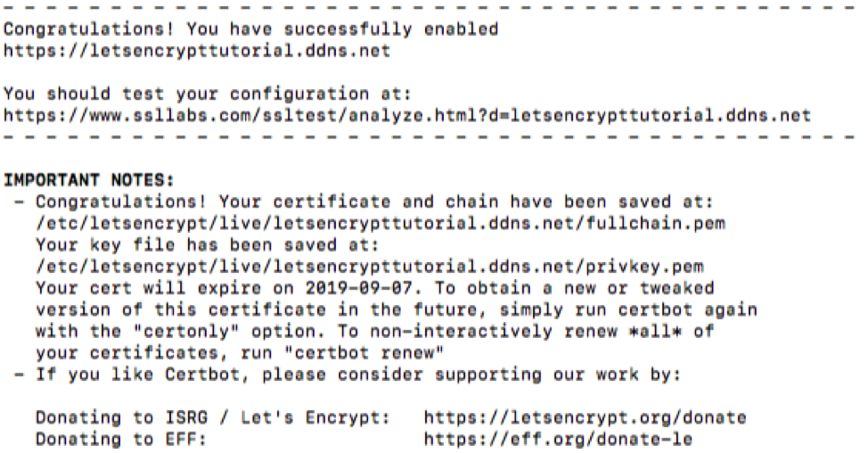Viewport: 868px width, 453px height.
Task: Click the https://letsencrypttutorial.ddns.net URL
Action: pos(197,52)
